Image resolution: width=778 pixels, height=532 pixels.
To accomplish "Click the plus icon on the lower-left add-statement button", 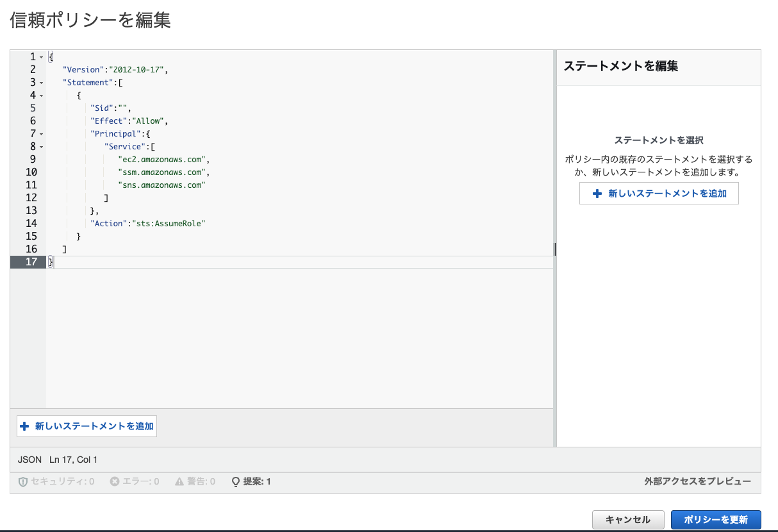I will point(24,426).
